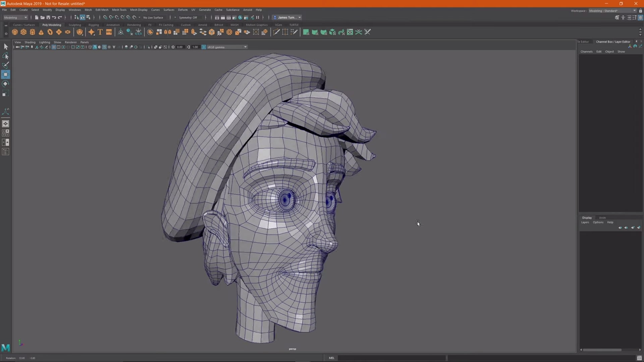Open the James Turn... account dropdown
This screenshot has height=362, width=644.
287,17
